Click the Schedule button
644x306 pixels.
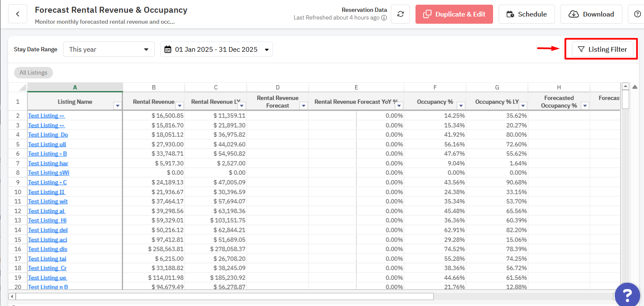click(x=526, y=14)
